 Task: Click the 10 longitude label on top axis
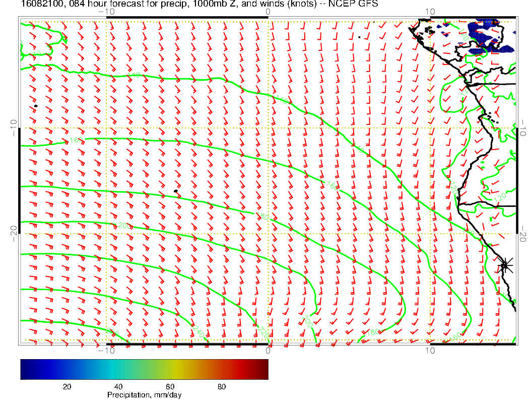[430, 12]
